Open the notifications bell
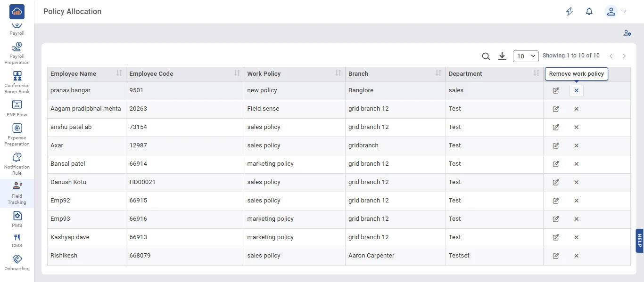Screen dimensions: 644x282 coord(589,12)
